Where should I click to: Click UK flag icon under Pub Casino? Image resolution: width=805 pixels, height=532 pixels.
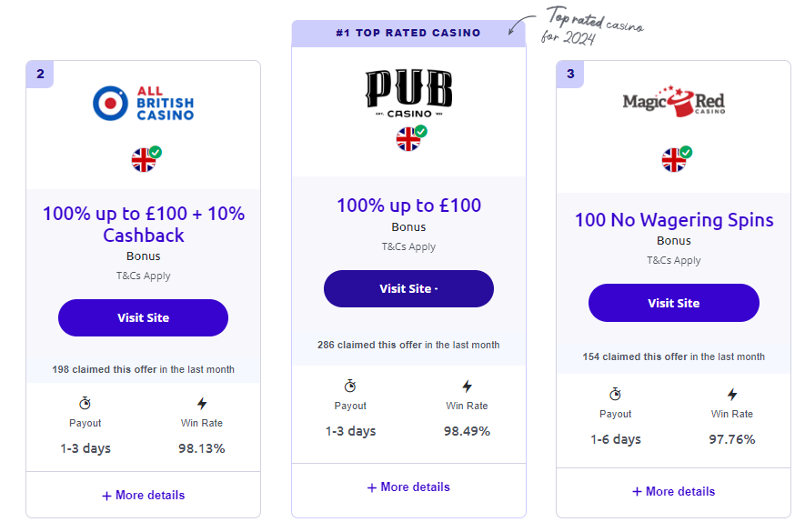408,139
